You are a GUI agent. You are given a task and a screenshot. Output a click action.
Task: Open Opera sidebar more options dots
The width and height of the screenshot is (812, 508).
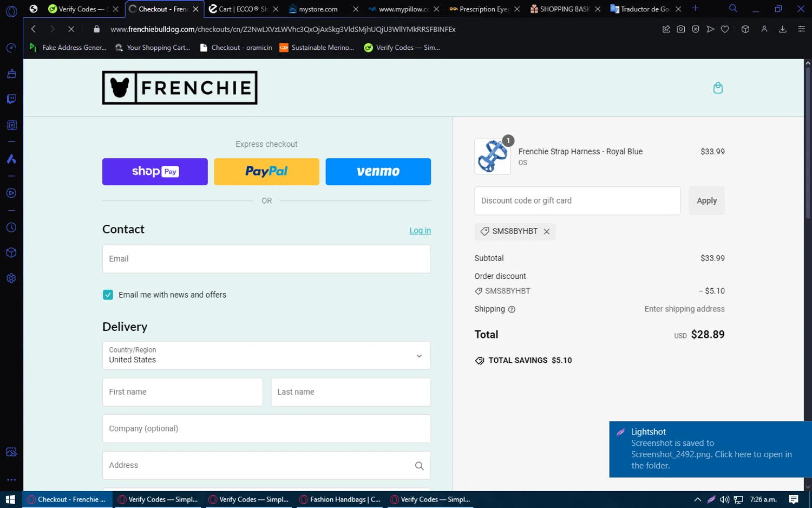click(x=11, y=480)
